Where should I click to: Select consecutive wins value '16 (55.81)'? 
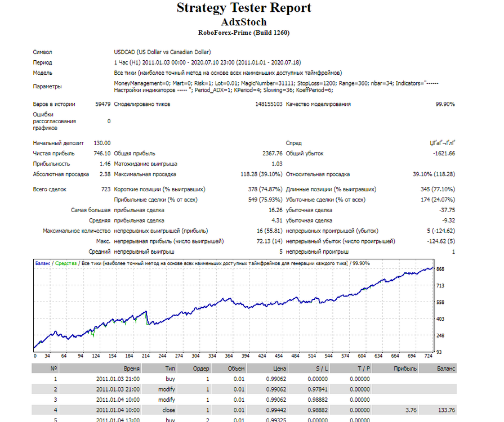(x=269, y=231)
